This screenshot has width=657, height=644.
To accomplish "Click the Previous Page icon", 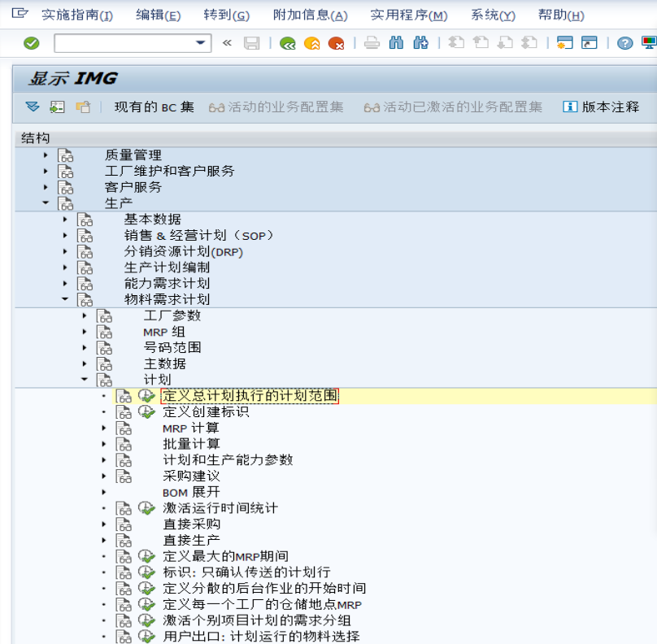I will pos(481,43).
